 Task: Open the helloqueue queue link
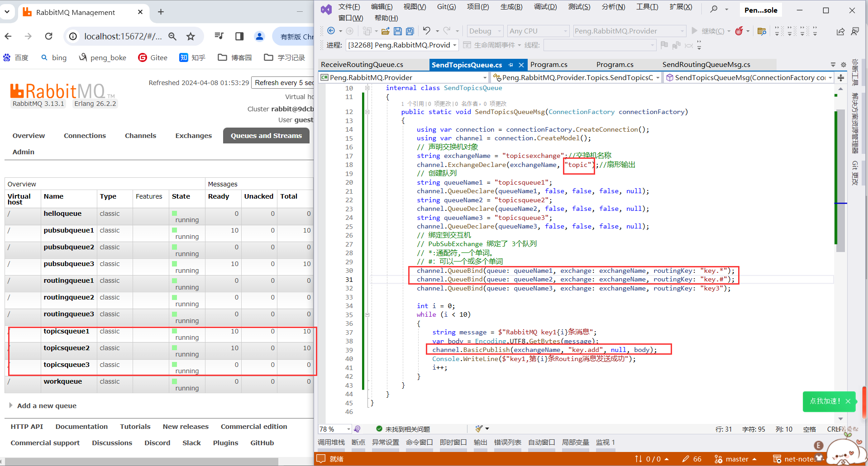pos(62,214)
